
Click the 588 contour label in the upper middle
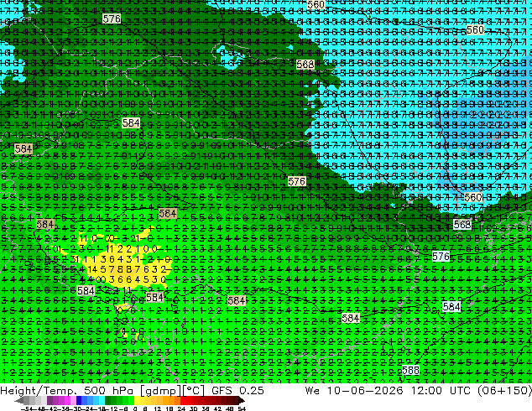click(305, 65)
